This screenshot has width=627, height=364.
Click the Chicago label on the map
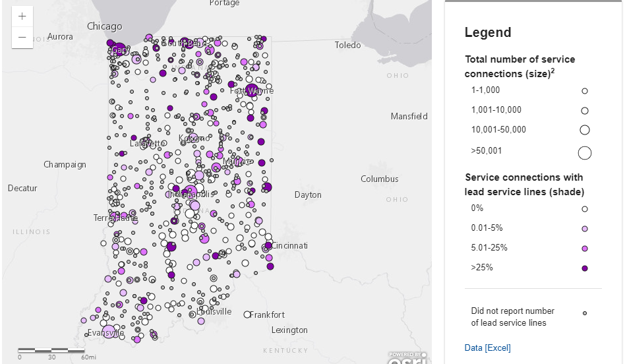[x=104, y=26]
